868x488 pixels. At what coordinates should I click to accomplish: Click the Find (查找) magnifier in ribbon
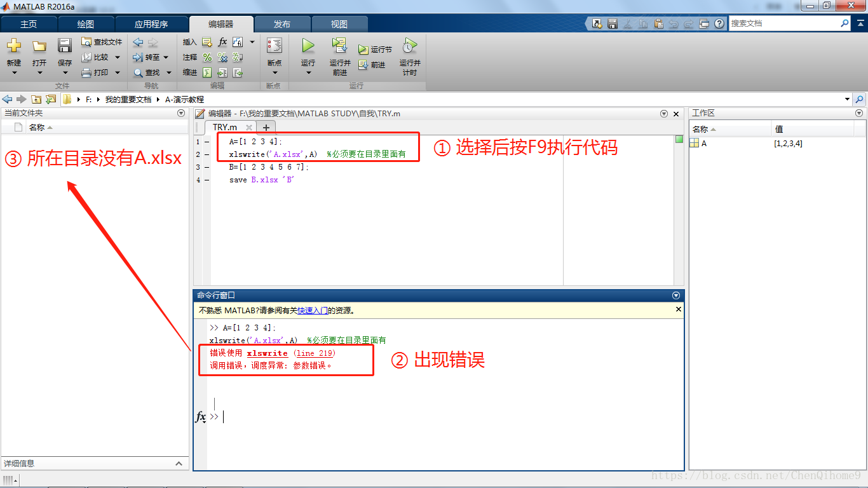[x=138, y=72]
